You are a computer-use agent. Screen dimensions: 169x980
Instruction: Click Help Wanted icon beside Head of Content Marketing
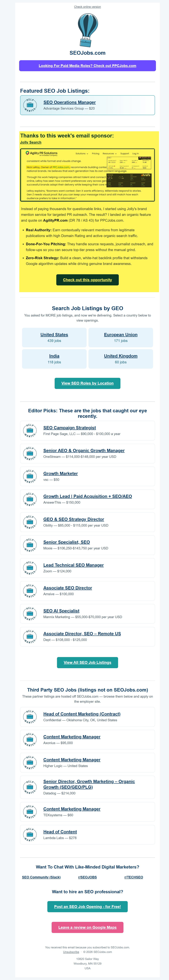[30, 717]
